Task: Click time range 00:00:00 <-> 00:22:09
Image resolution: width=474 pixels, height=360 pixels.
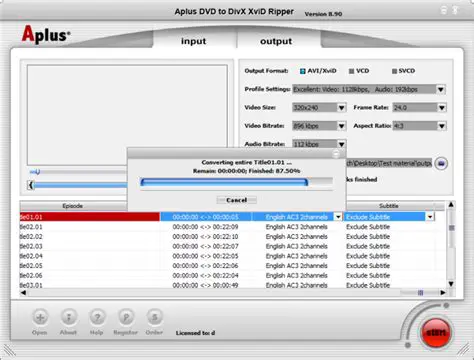Action: click(205, 227)
